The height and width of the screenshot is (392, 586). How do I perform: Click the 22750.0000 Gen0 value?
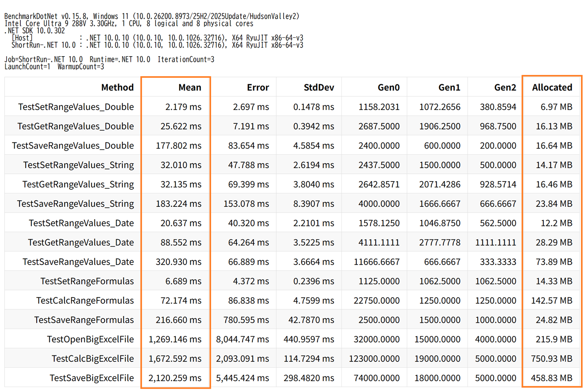tap(377, 300)
